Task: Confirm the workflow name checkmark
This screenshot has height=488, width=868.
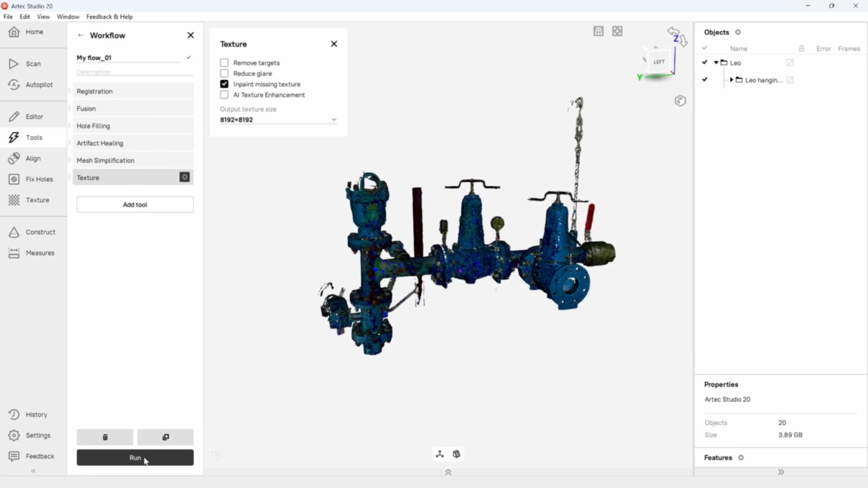Action: pos(189,57)
